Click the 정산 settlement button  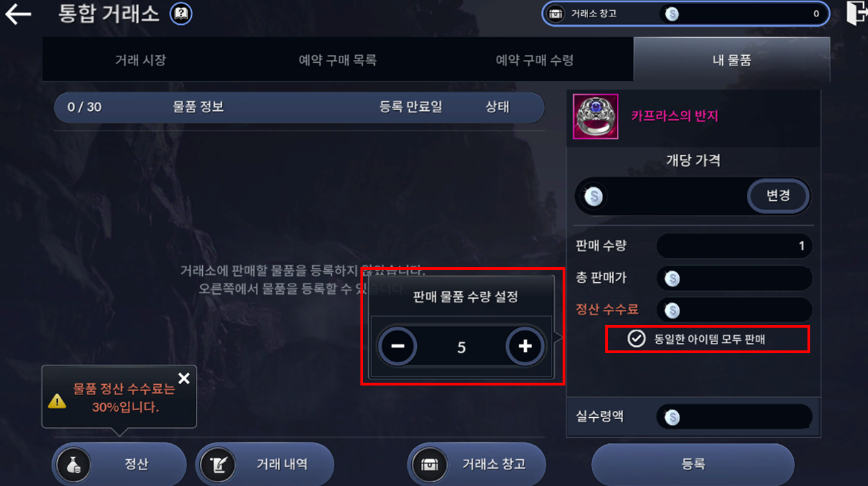tap(119, 464)
